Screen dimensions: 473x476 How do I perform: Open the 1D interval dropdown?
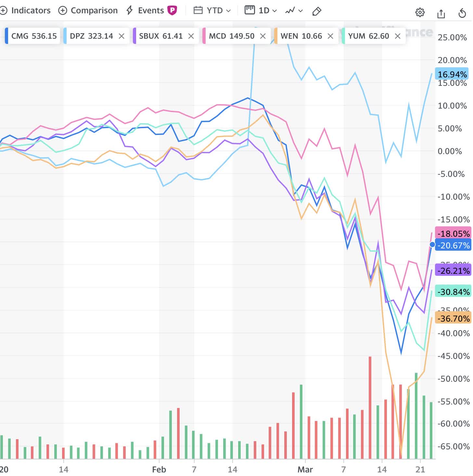[275, 11]
